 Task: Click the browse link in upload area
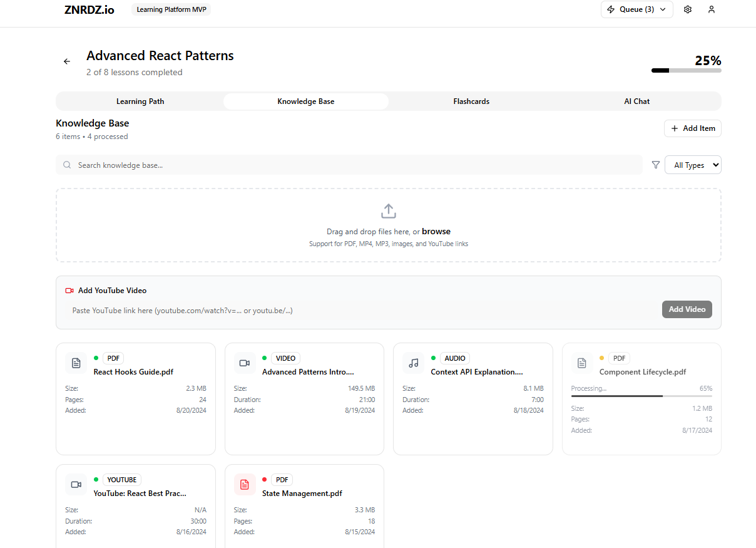(436, 232)
